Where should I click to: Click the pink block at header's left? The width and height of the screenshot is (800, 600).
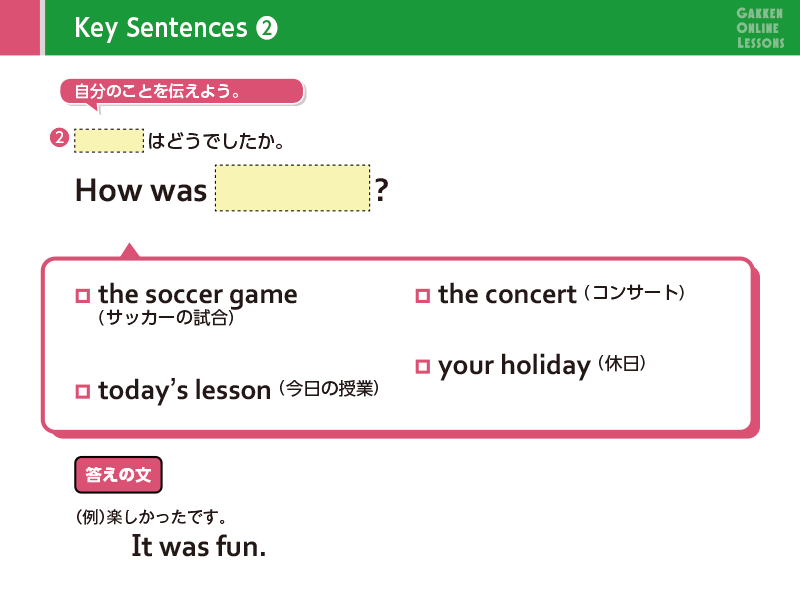(x=20, y=28)
